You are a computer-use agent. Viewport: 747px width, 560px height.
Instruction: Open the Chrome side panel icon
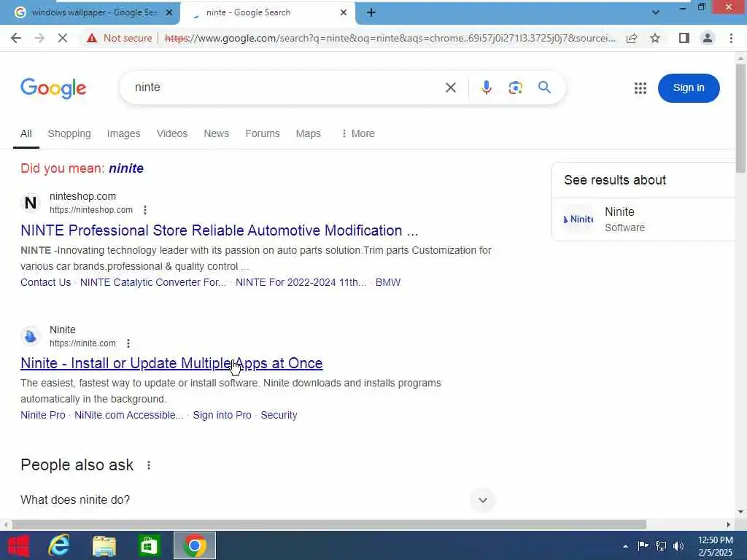[684, 38]
